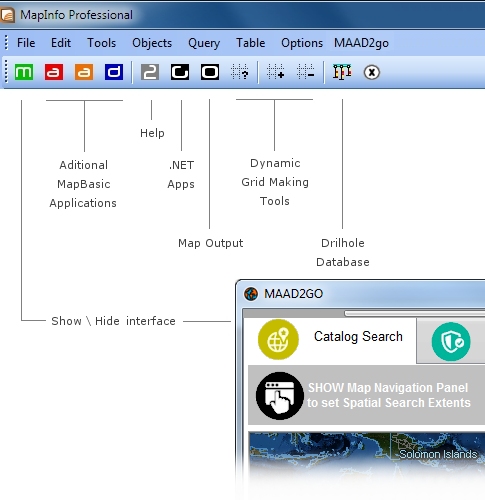Open the Options menu
485x500 pixels.
pyautogui.click(x=302, y=43)
